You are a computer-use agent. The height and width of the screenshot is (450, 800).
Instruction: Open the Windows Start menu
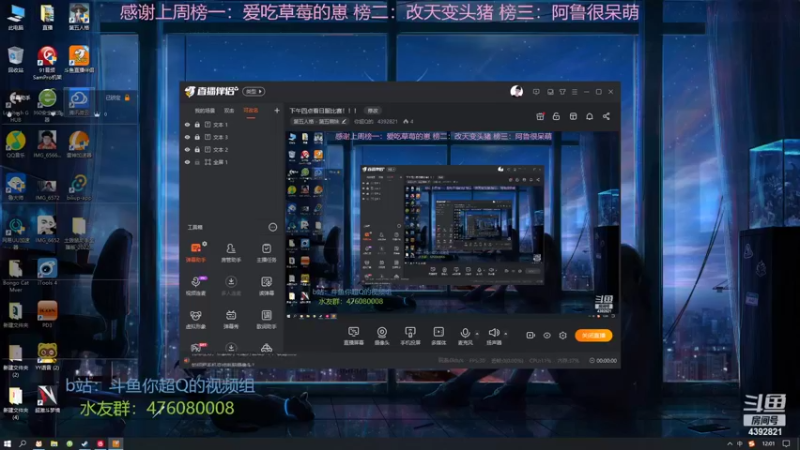(7, 444)
